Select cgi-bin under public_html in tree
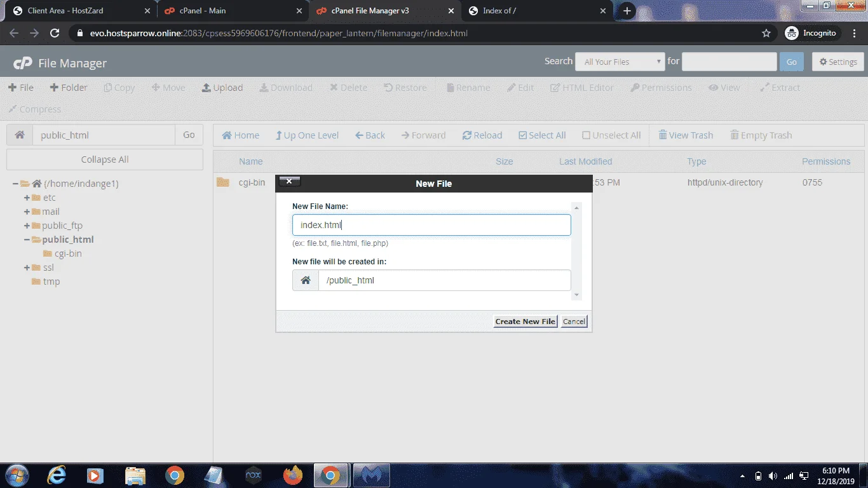This screenshot has height=488, width=868. [x=68, y=254]
